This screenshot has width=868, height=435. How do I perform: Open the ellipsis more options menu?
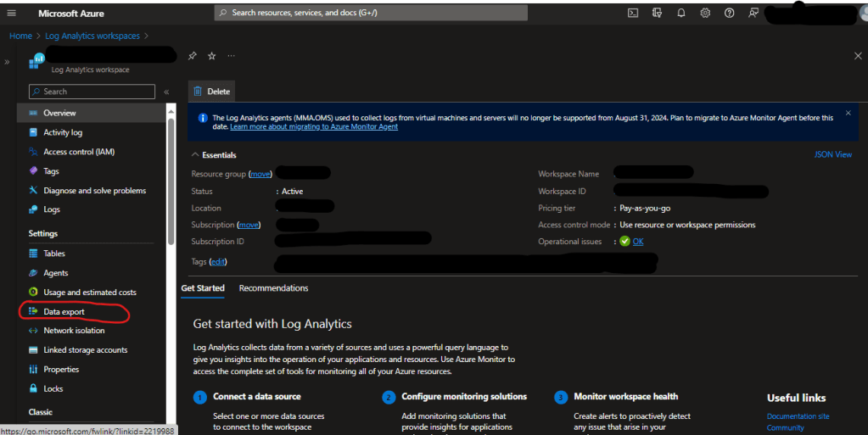(231, 56)
